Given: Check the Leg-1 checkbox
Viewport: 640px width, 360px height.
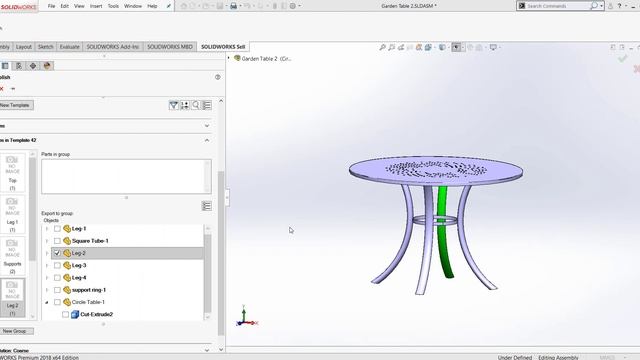Looking at the screenshot, I should click(x=57, y=229).
